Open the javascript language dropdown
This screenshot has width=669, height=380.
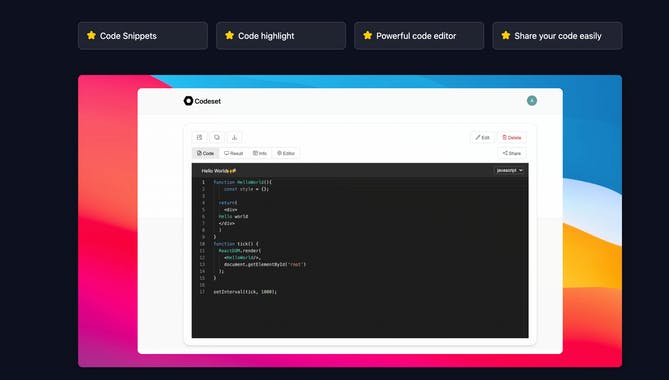click(x=509, y=170)
